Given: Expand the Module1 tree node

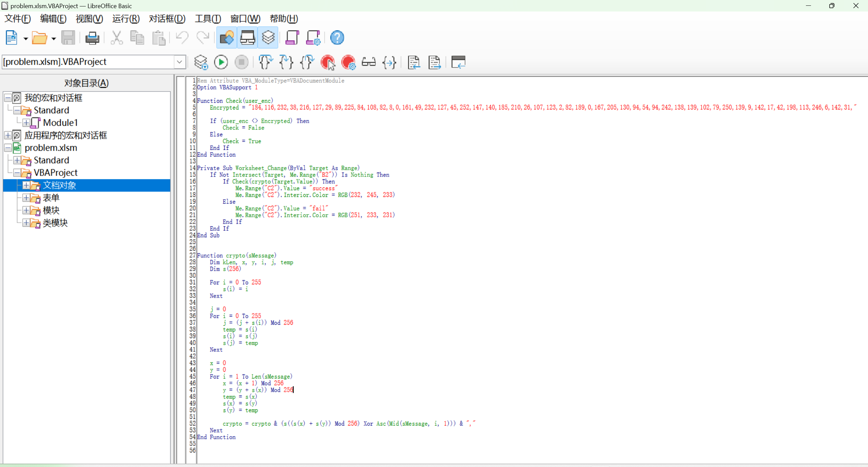Looking at the screenshot, I should [26, 123].
